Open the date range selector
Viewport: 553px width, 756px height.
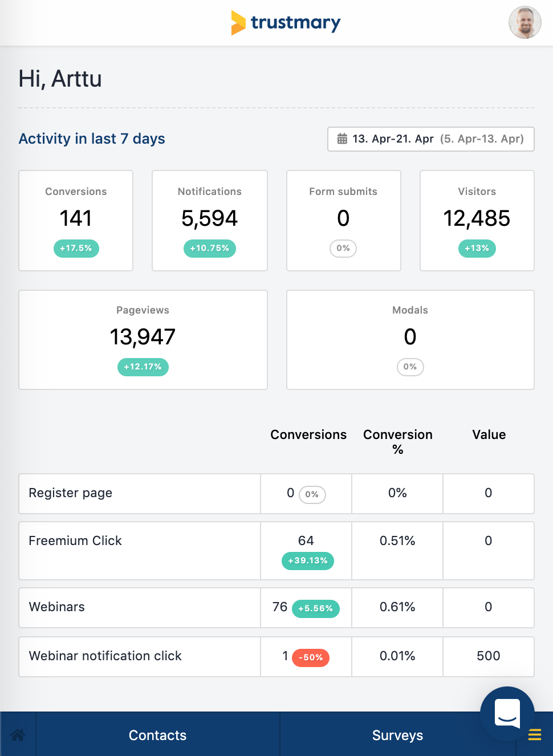[431, 139]
